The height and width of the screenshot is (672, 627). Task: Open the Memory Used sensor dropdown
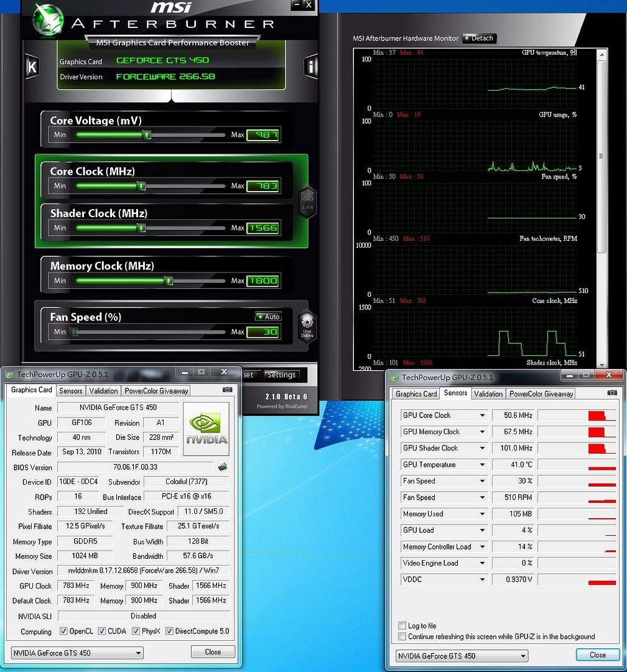(482, 514)
